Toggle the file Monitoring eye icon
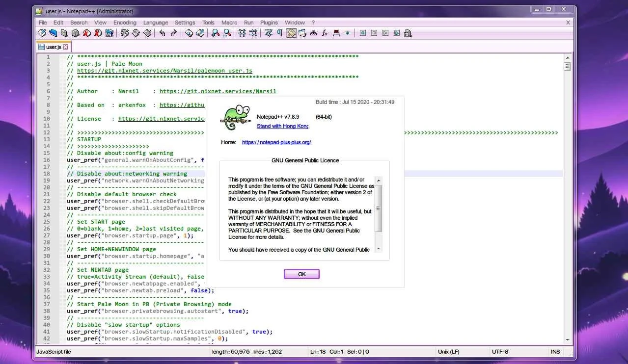628x364 pixels. 348,33
